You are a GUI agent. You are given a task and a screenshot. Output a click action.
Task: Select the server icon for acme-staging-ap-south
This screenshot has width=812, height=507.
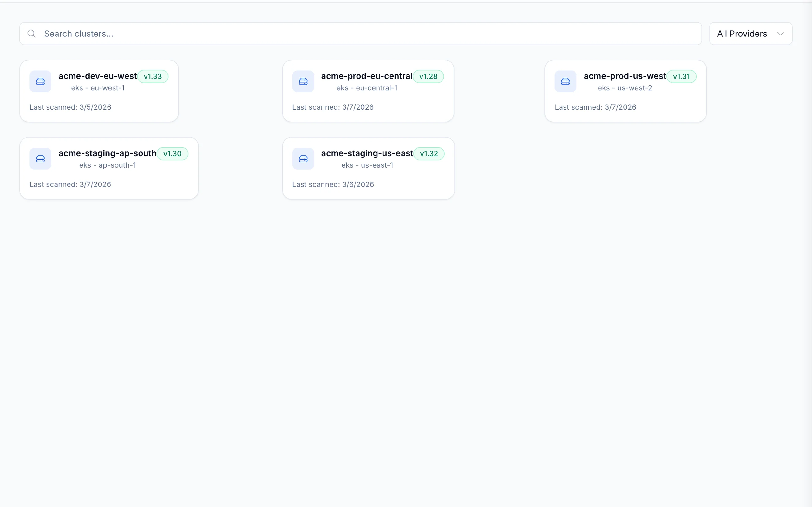40,158
